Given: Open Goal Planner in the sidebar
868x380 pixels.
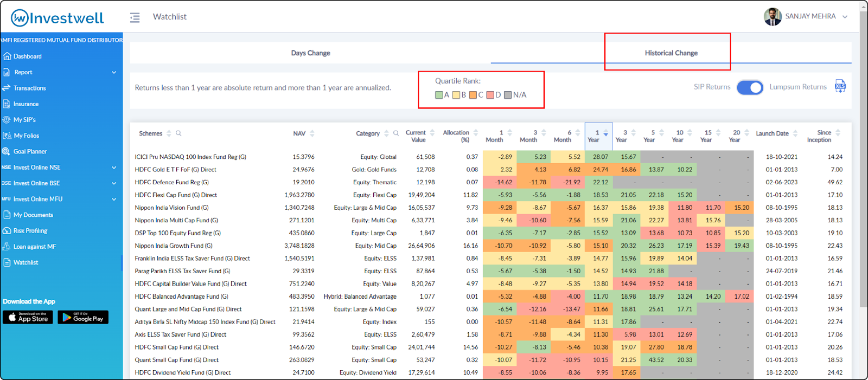Looking at the screenshot, I should tap(30, 152).
